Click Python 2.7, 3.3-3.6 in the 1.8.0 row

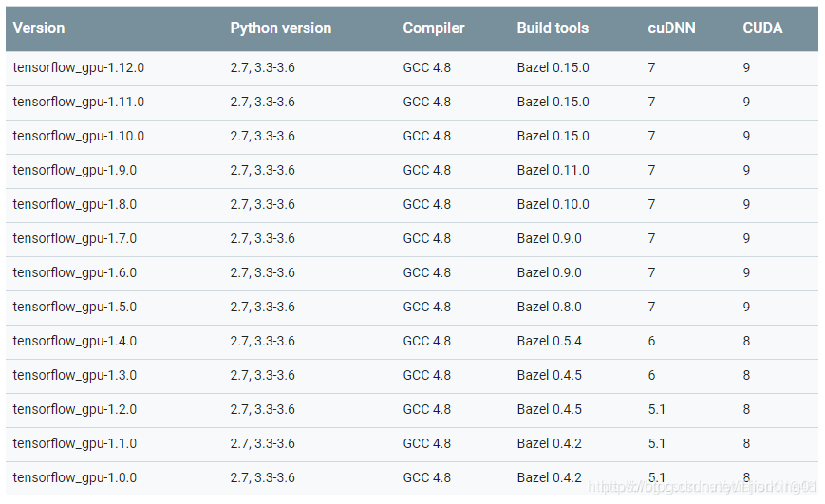263,205
